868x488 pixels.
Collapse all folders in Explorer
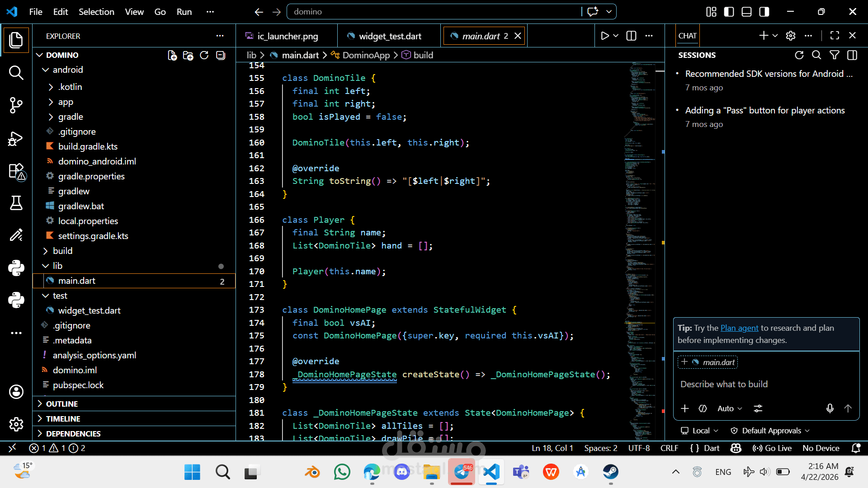click(221, 55)
